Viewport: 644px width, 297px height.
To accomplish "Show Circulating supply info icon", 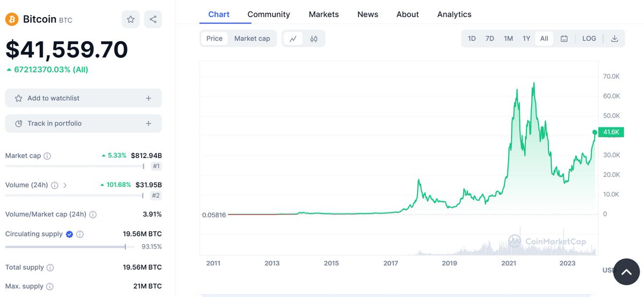I will pos(80,234).
